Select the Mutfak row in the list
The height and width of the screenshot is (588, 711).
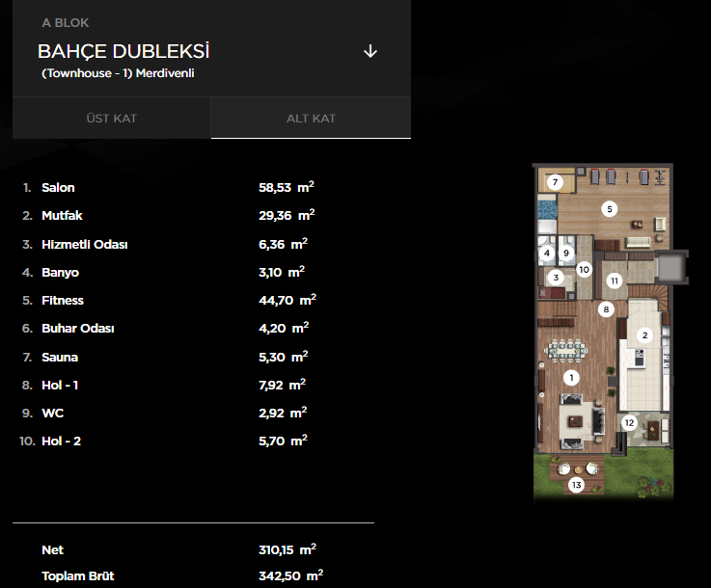[x=61, y=216]
